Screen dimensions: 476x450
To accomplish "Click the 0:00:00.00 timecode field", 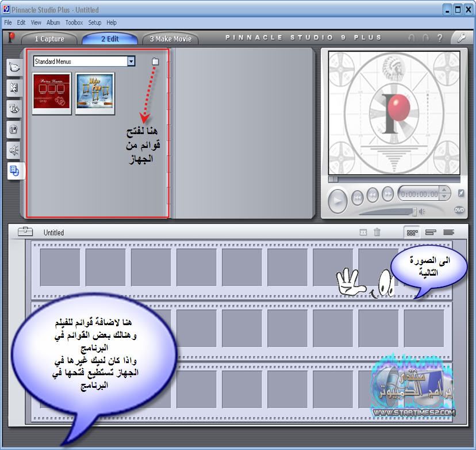I will pos(419,194).
